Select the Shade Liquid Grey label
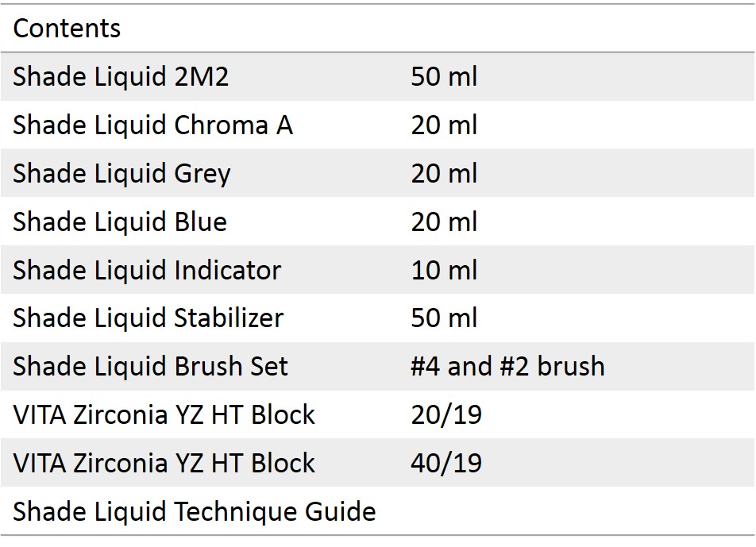This screenshot has height=547, width=756. 121,174
